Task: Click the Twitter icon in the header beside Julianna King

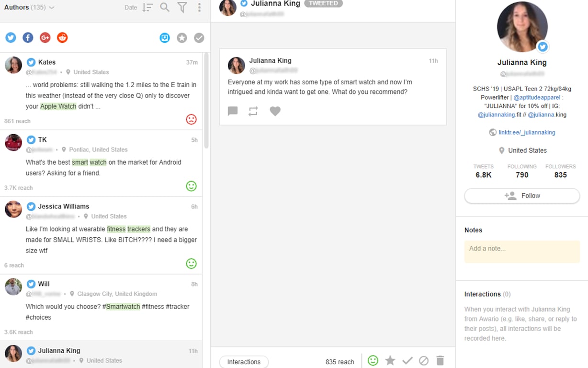Action: [x=244, y=3]
